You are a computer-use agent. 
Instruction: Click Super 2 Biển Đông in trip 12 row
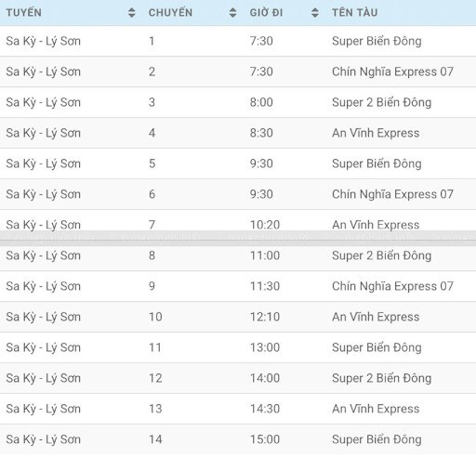tap(381, 378)
